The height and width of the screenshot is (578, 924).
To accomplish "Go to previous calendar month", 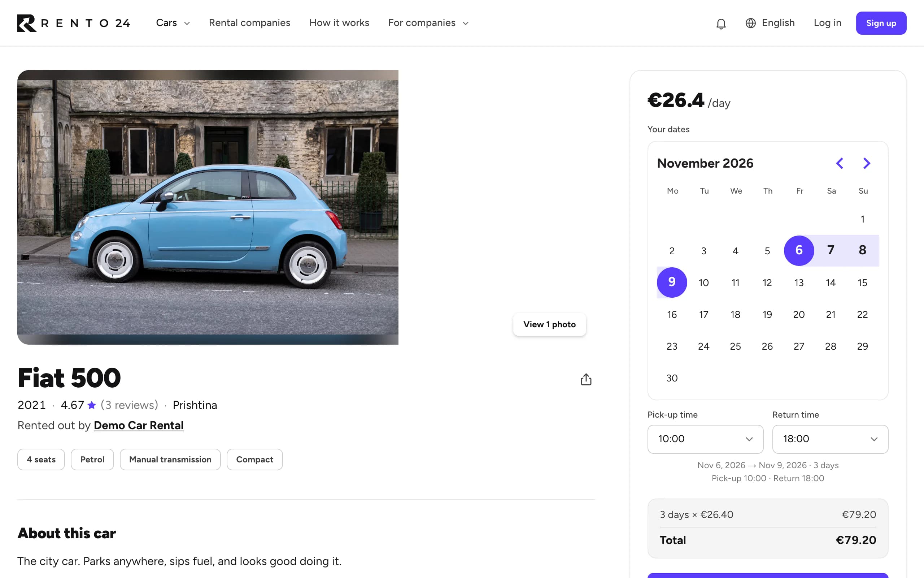I will [839, 163].
